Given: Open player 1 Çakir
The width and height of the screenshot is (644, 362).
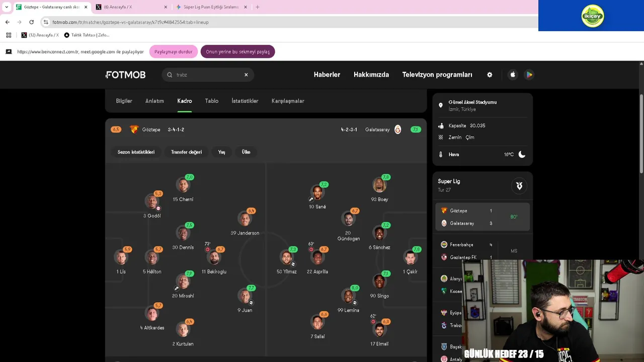Looking at the screenshot, I should [411, 260].
